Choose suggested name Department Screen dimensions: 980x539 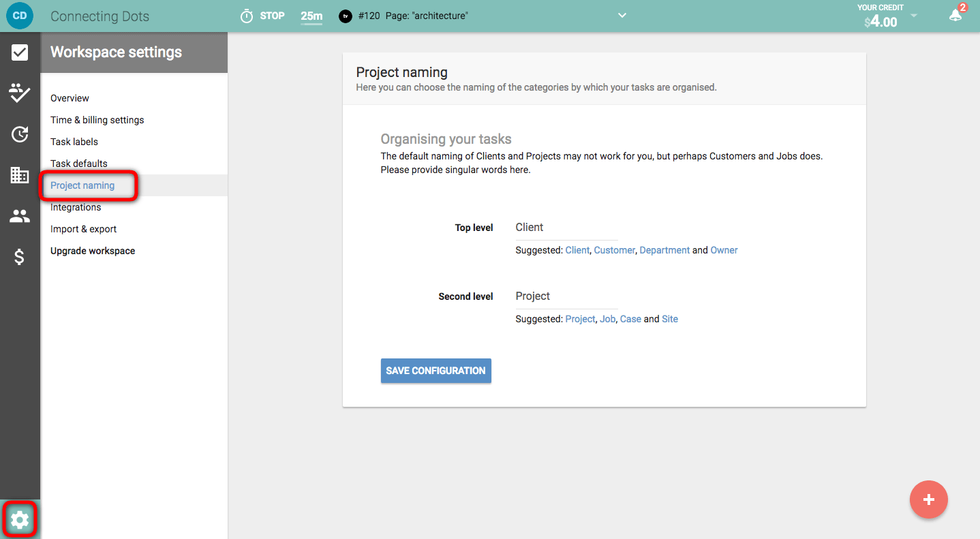(664, 250)
